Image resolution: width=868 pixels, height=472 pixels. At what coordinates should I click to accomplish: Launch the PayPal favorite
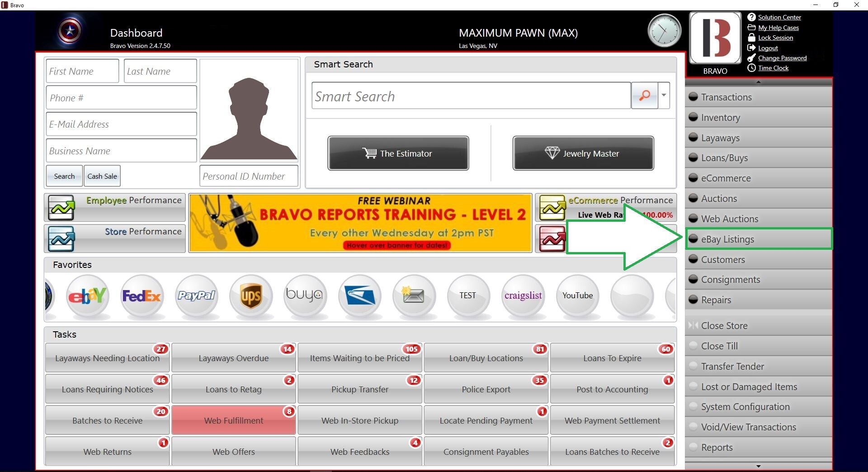point(196,296)
